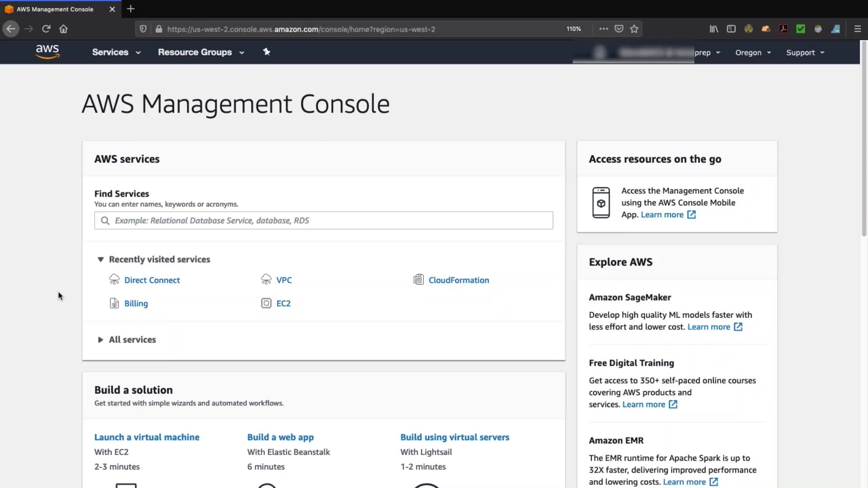
Task: Open the Oregon region dropdown
Action: [x=753, y=52]
